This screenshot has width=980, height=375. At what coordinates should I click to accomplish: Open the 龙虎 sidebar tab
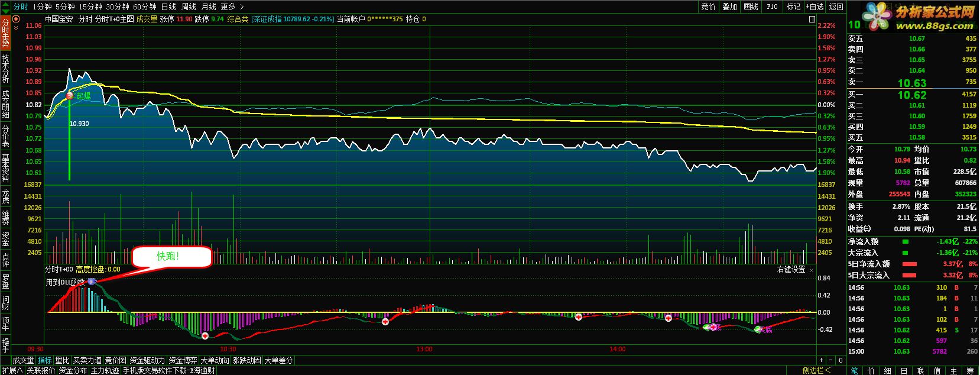[x=5, y=196]
